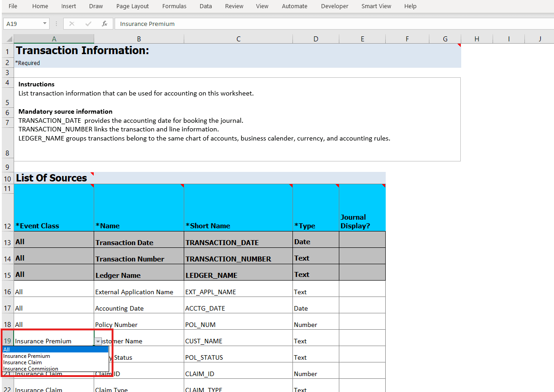Select column header D

316,39
